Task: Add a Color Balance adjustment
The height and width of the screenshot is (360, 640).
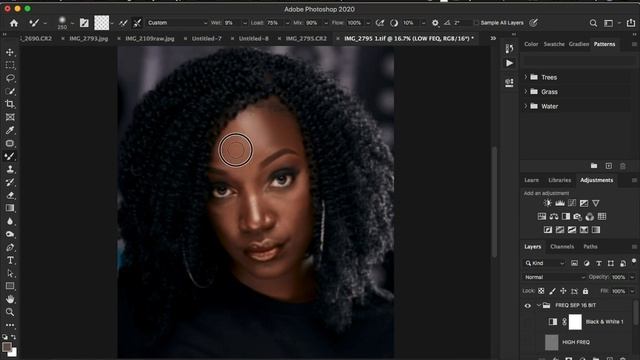Action: coord(554,217)
